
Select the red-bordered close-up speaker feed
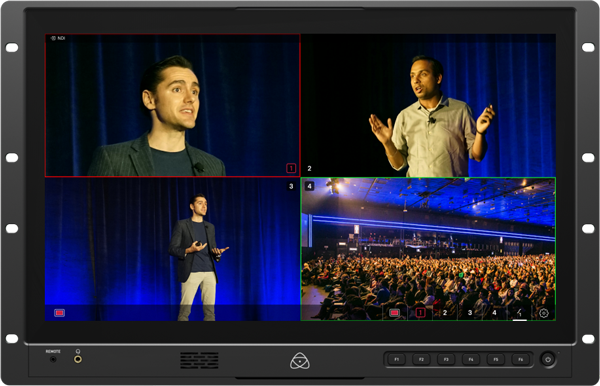[x=173, y=105]
